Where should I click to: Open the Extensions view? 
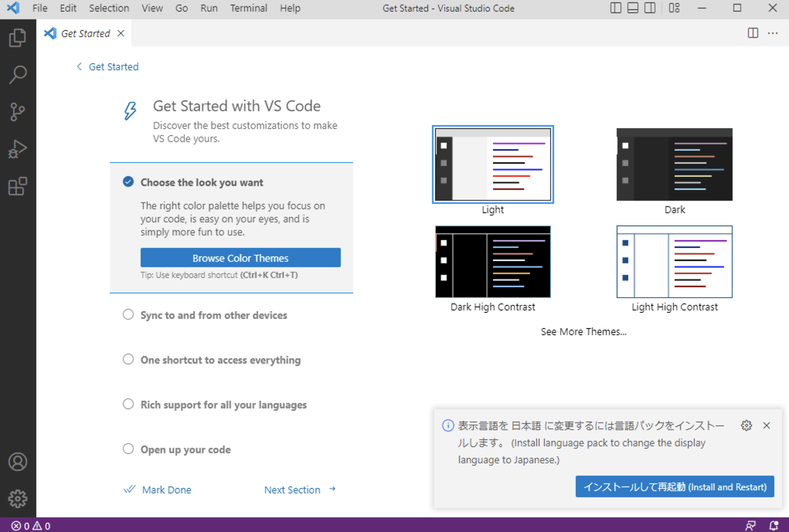click(18, 186)
